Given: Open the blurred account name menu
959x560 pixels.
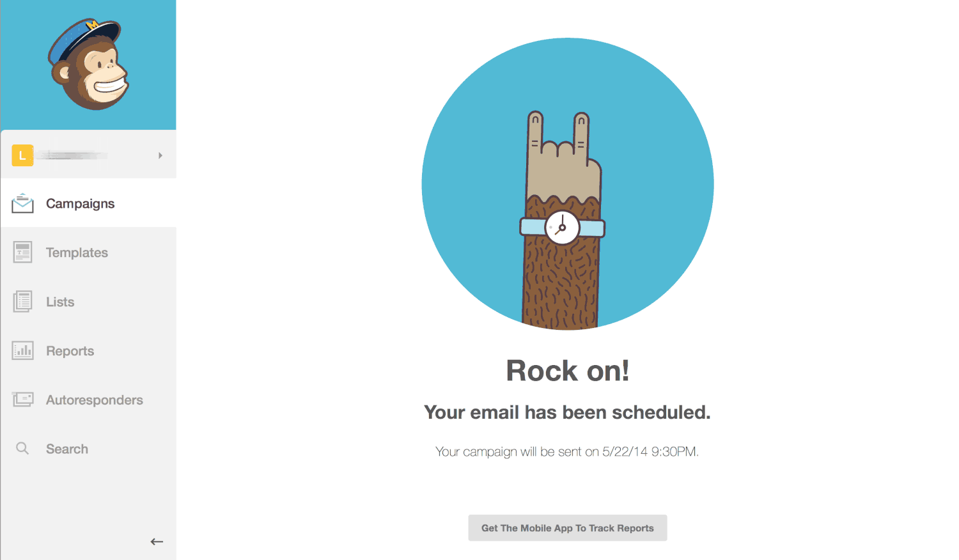Looking at the screenshot, I should [72, 155].
